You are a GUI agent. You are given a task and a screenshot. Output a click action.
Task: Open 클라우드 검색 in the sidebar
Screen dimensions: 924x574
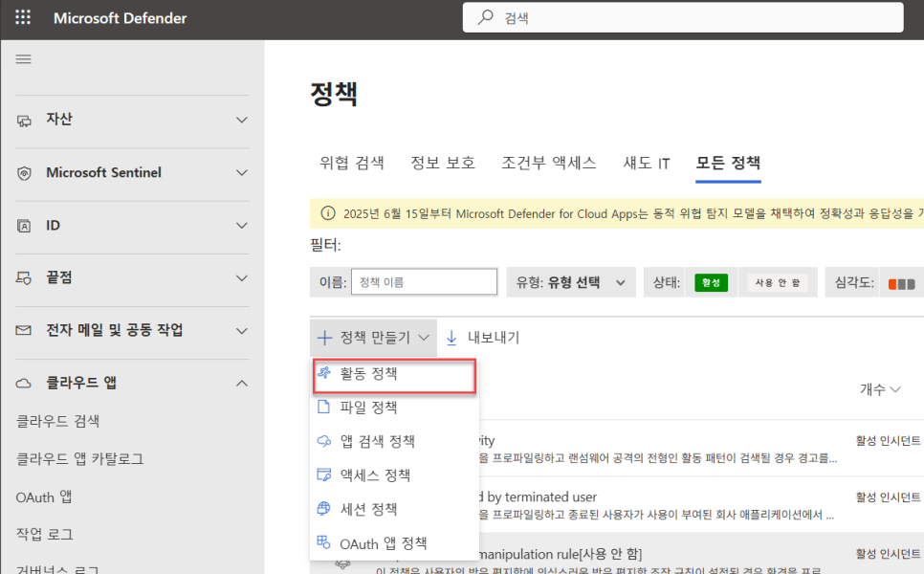coord(57,421)
